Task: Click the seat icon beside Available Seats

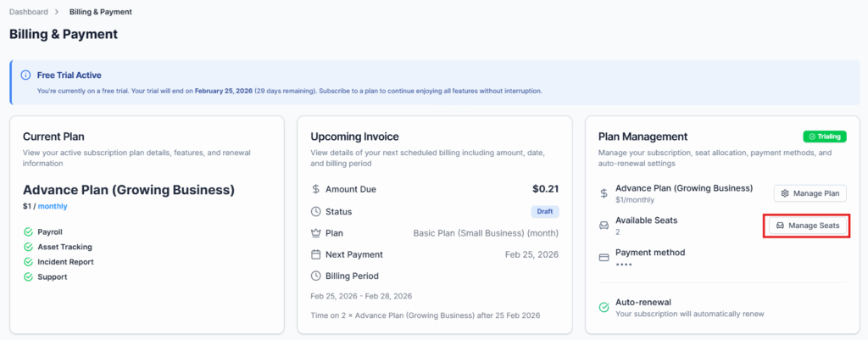Action: click(604, 226)
